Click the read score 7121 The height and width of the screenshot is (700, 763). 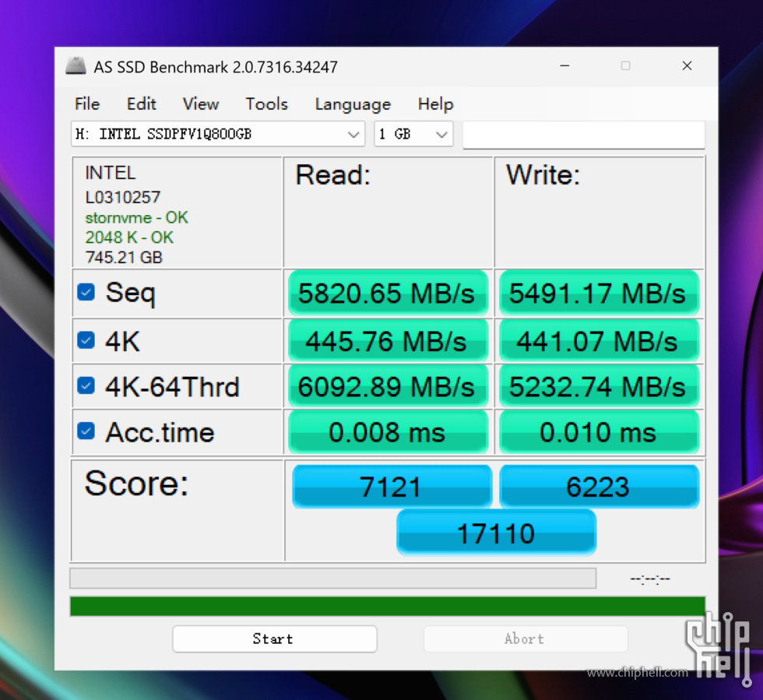click(392, 487)
